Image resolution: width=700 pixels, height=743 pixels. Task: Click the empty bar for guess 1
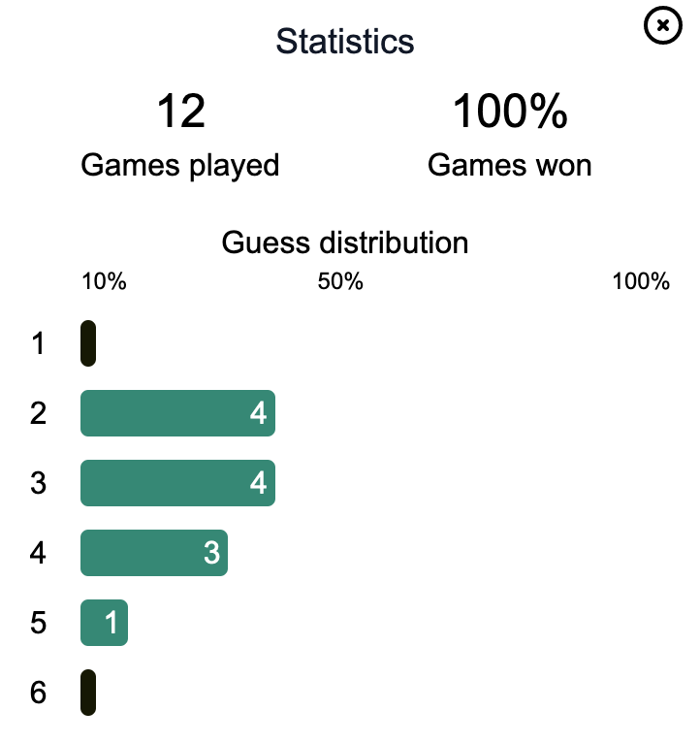click(88, 343)
